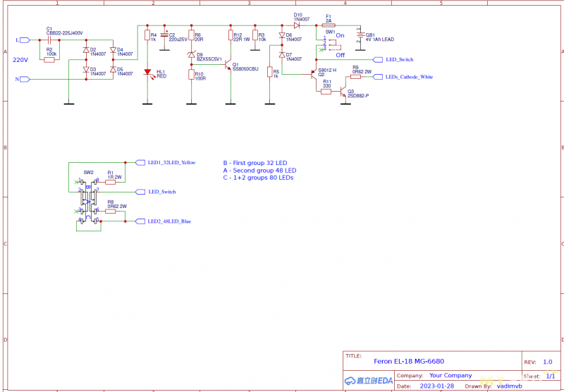
Task: Select the D10 1N4007 diode symbol
Action: pyautogui.click(x=297, y=25)
